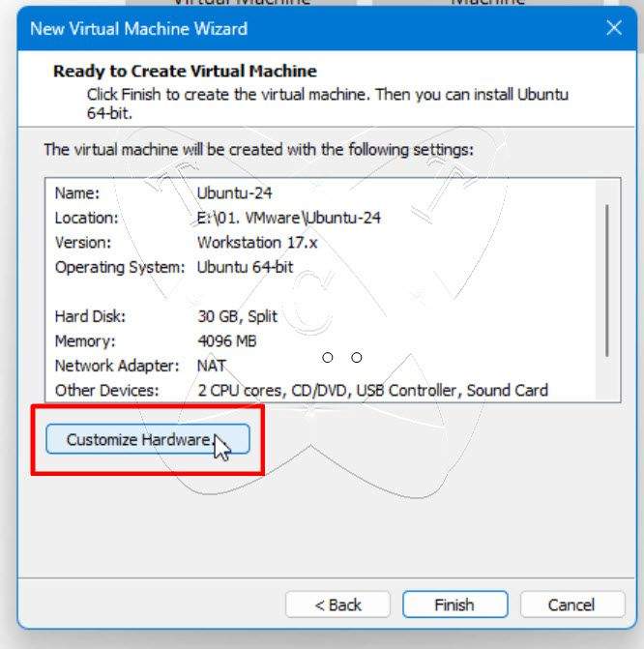Click the 'Other Devices:' label

pyautogui.click(x=106, y=391)
